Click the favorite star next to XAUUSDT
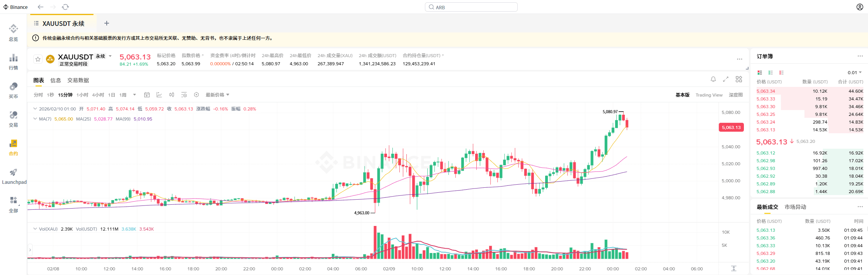 [38, 59]
